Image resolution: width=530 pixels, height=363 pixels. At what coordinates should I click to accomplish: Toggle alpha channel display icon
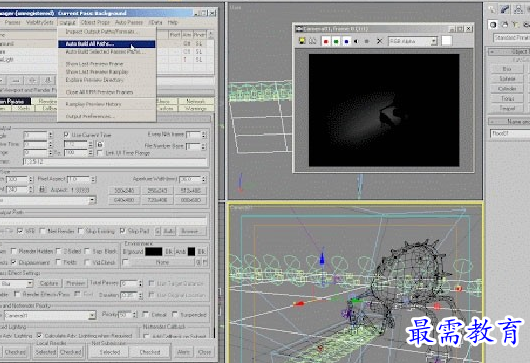coord(356,41)
